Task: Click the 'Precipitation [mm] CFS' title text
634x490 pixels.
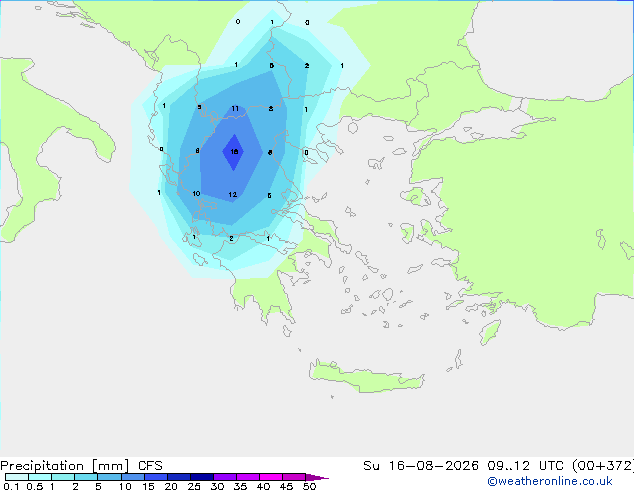Action: click(x=81, y=466)
